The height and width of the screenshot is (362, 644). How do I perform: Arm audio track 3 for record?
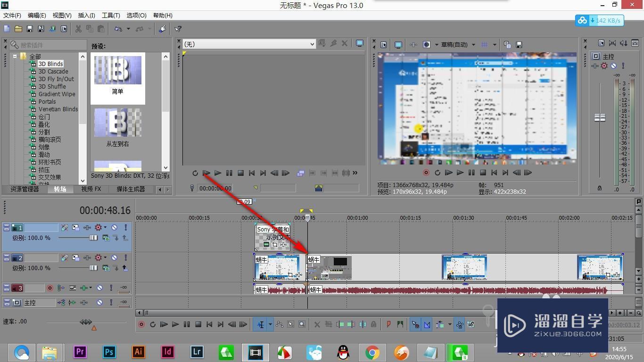point(50,288)
